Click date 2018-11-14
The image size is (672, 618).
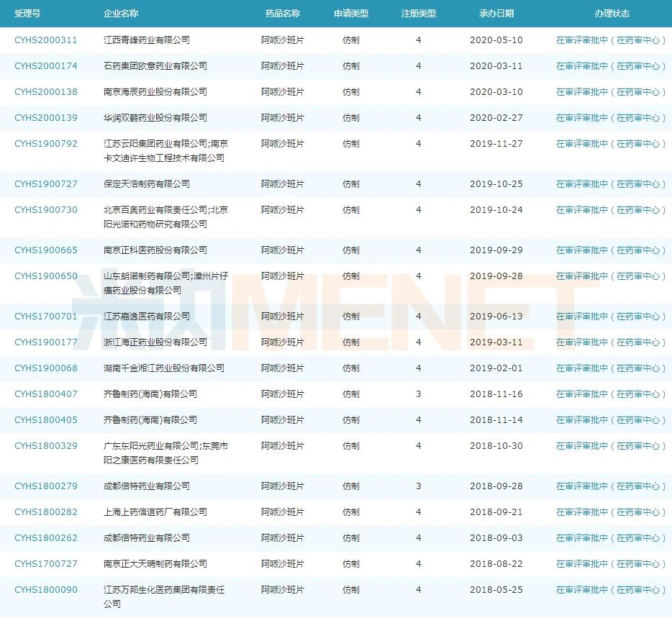(x=496, y=420)
